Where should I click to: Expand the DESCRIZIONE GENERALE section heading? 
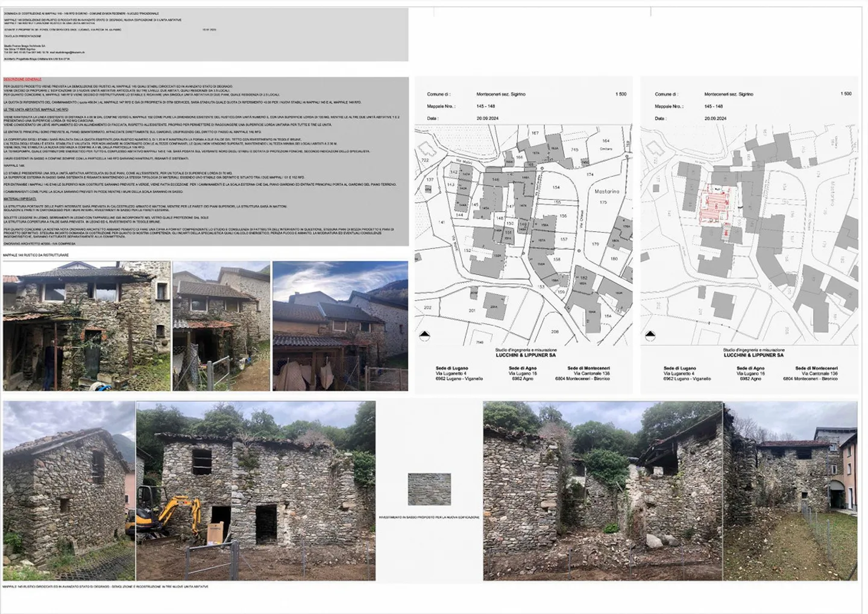click(x=23, y=78)
